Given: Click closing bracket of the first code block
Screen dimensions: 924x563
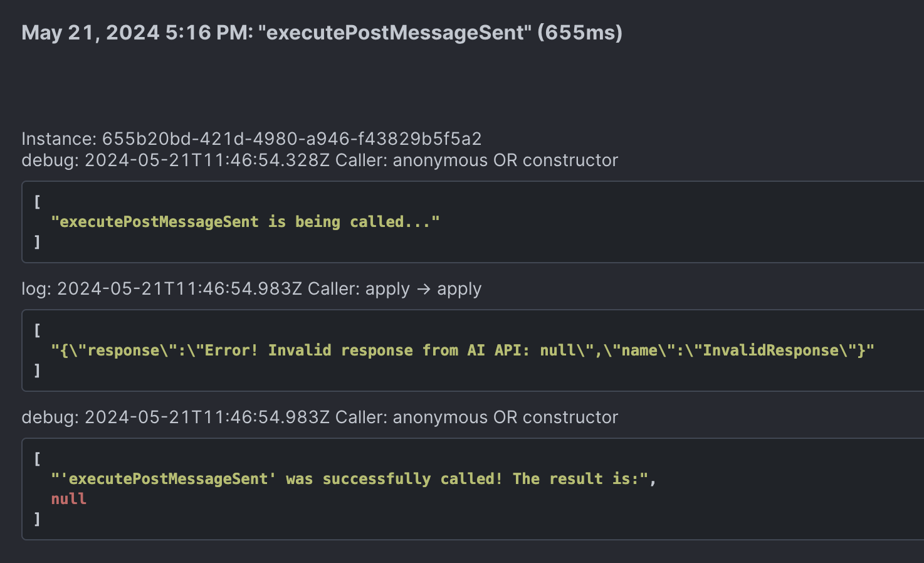Looking at the screenshot, I should point(37,242).
